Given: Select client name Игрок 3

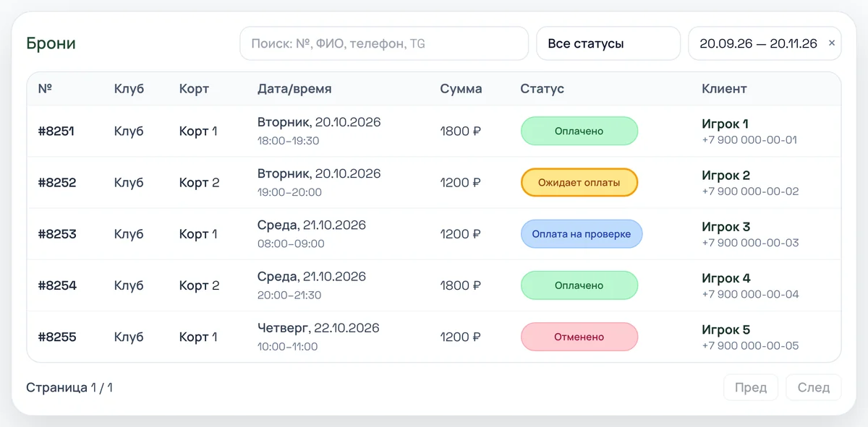Looking at the screenshot, I should tap(726, 226).
